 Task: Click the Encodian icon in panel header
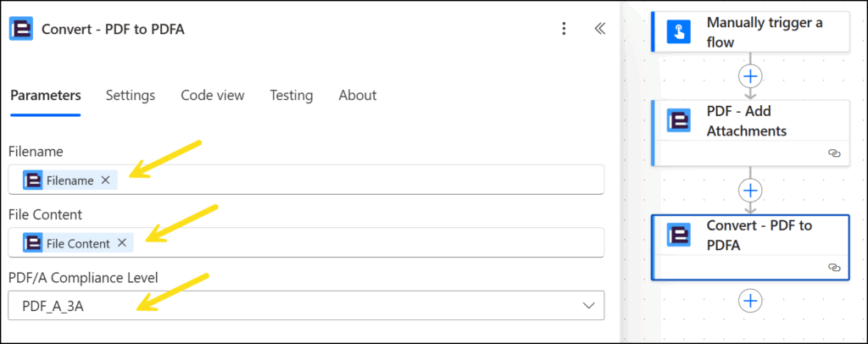(x=21, y=29)
